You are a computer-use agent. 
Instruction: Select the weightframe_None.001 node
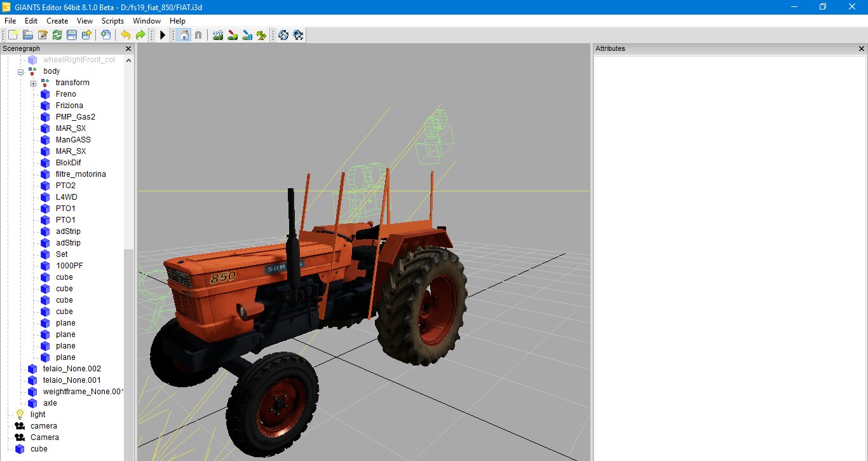pyautogui.click(x=83, y=392)
